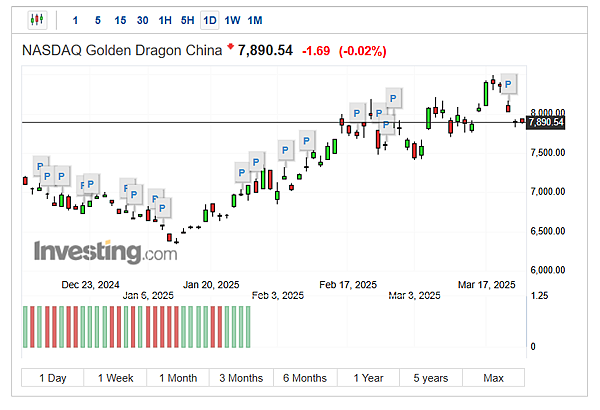The image size is (600, 410).
Task: Switch the chart to 1W interval
Action: coord(232,20)
